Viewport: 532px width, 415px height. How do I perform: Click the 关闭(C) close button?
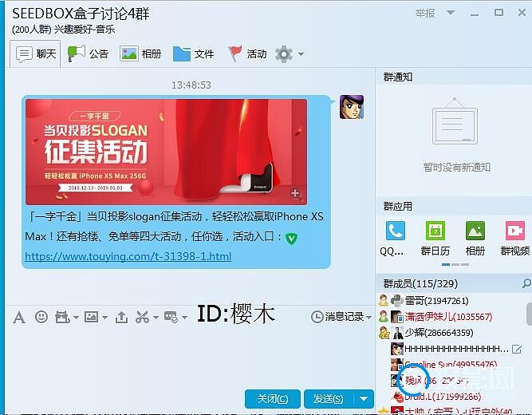[273, 399]
